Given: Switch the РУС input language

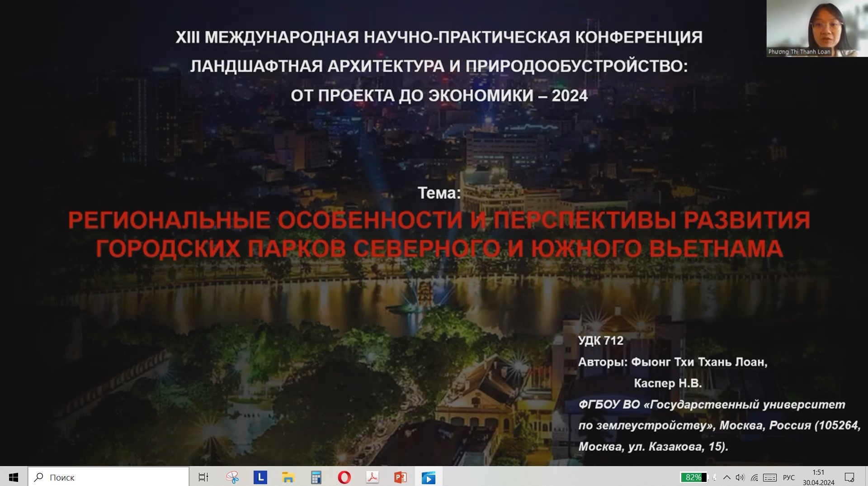Looking at the screenshot, I should [x=788, y=477].
